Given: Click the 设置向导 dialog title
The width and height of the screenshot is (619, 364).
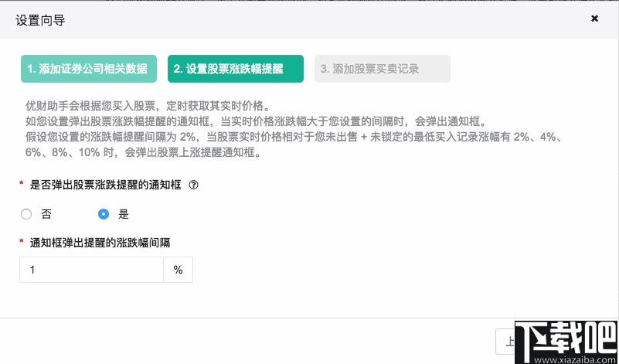Looking at the screenshot, I should 40,20.
